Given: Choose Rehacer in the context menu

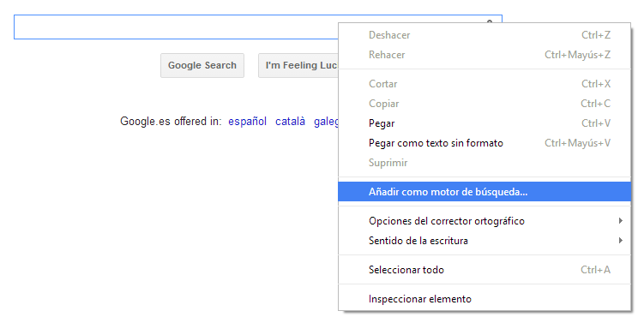Looking at the screenshot, I should pyautogui.click(x=485, y=55).
